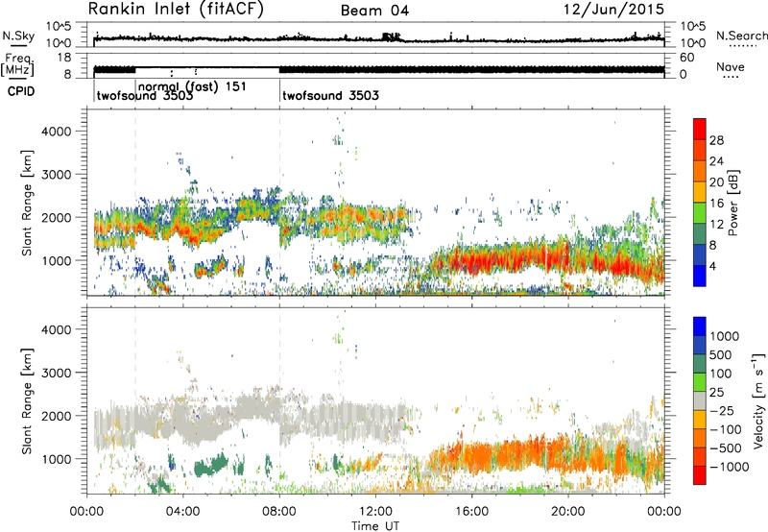Image resolution: width=768 pixels, height=532 pixels.
Task: Click the 'Beam 04' label
Action: 374,11
